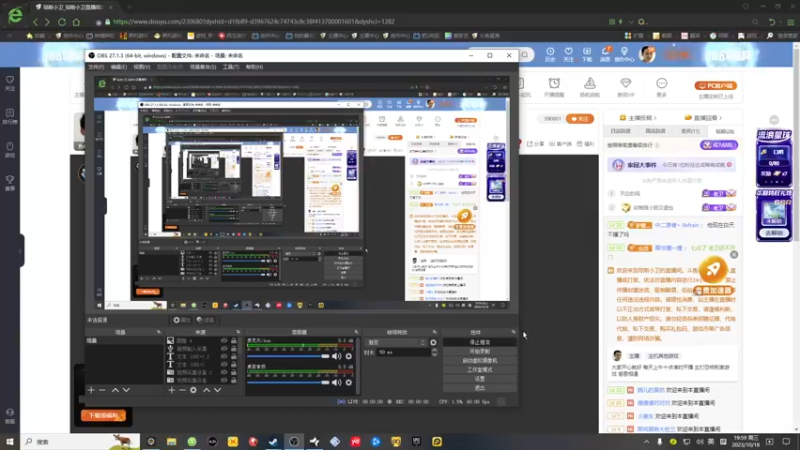Switch to the 贵宾(11) tab
This screenshot has height=450, width=800.
[x=690, y=132]
